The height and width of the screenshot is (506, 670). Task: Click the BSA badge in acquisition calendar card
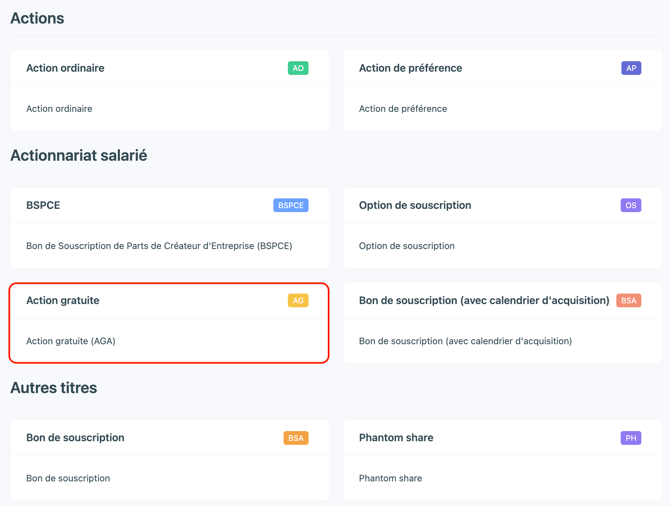629,300
